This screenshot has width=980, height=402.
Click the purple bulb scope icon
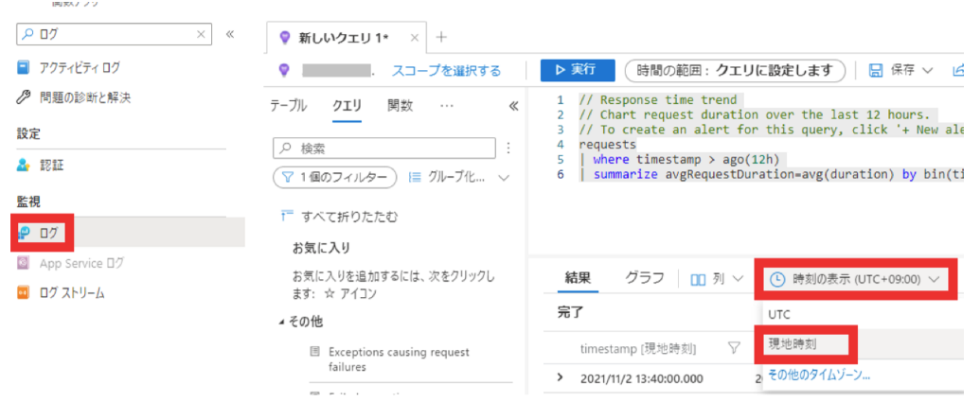[x=284, y=71]
